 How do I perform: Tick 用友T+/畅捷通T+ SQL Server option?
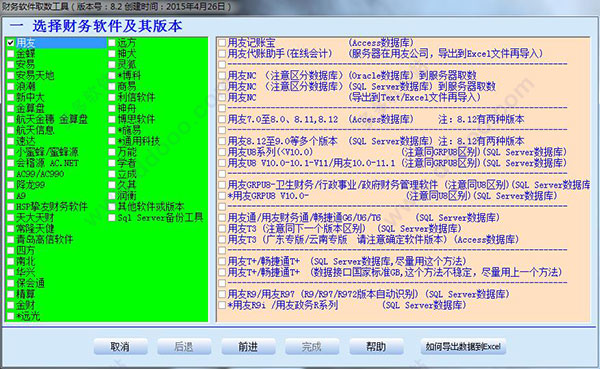pyautogui.click(x=222, y=261)
